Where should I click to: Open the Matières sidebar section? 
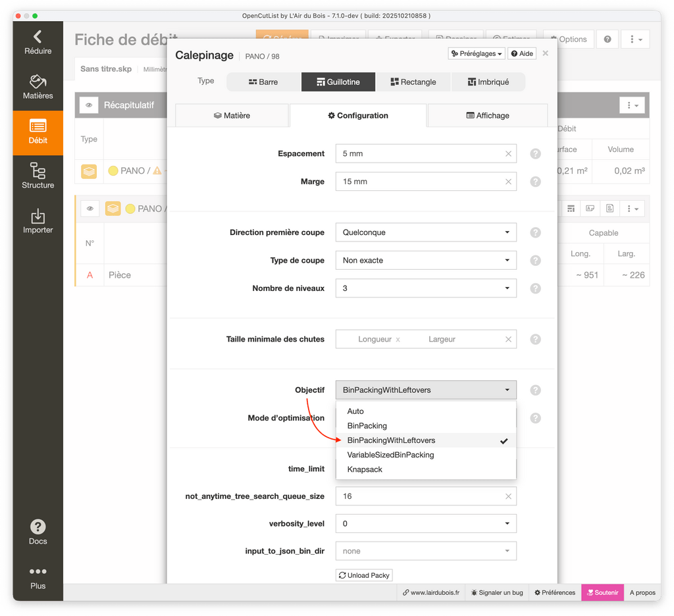coord(38,87)
